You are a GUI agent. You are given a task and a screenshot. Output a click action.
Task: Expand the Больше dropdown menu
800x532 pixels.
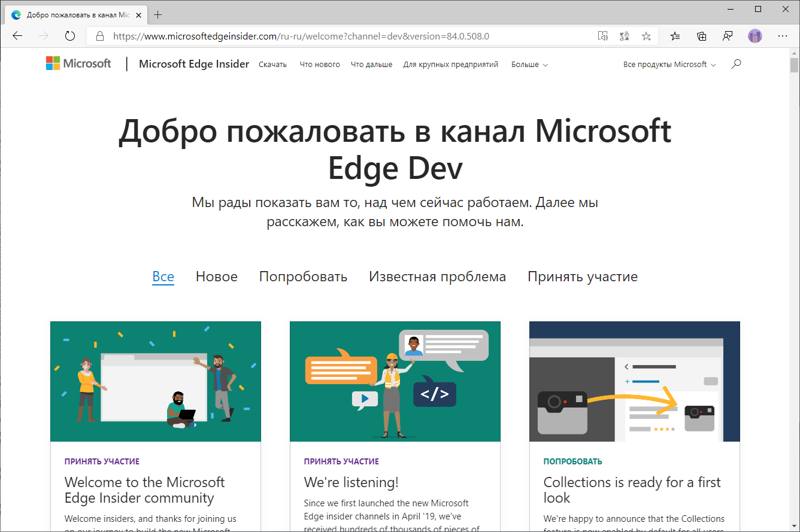point(529,65)
